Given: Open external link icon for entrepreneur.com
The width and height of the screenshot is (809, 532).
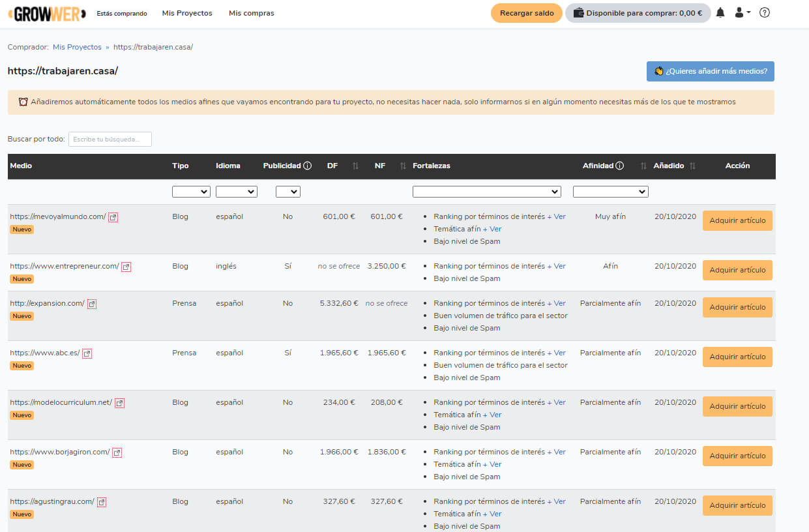Looking at the screenshot, I should click(x=126, y=267).
